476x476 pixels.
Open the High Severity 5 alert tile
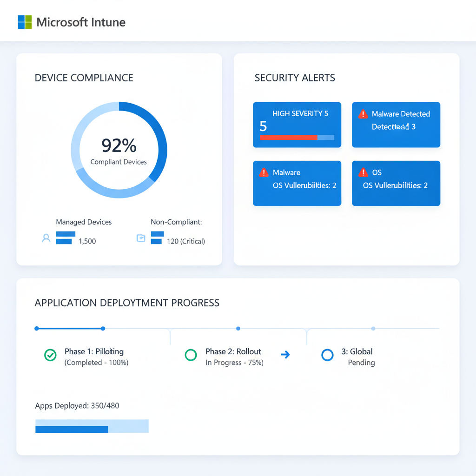coord(297,125)
